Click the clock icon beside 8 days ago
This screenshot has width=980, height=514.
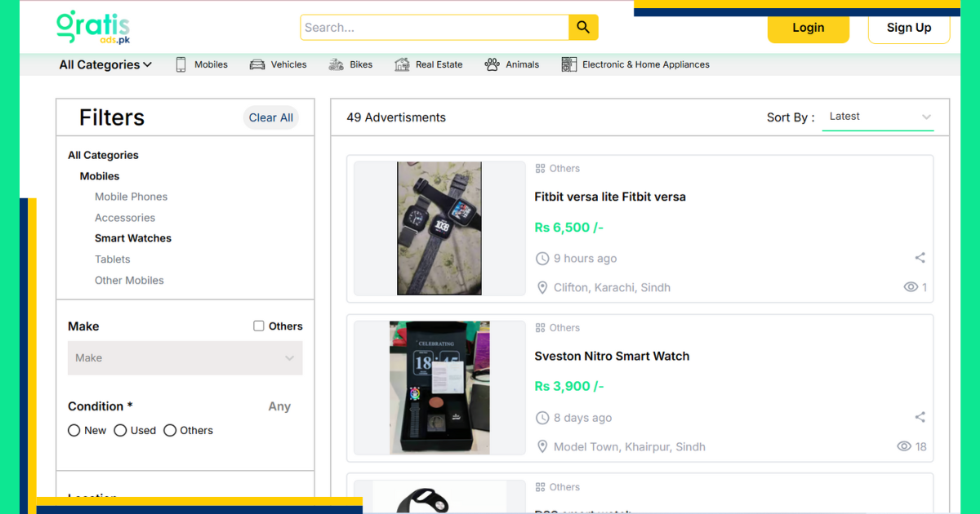[542, 418]
